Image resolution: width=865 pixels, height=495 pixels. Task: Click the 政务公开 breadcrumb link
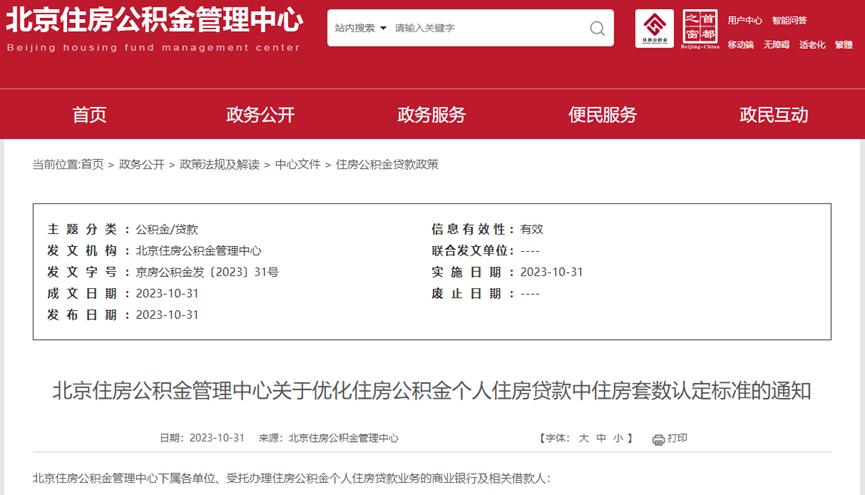coord(142,164)
